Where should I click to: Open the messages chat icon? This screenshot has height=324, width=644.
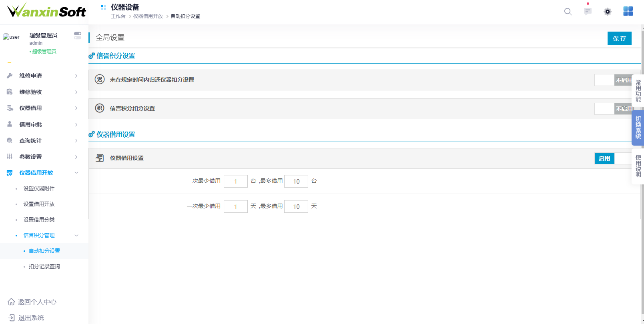(588, 12)
